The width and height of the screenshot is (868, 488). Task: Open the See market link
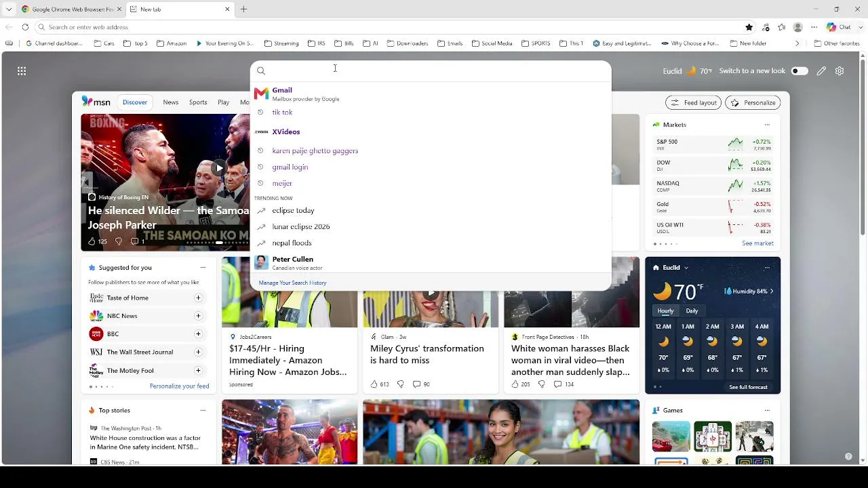(x=757, y=243)
